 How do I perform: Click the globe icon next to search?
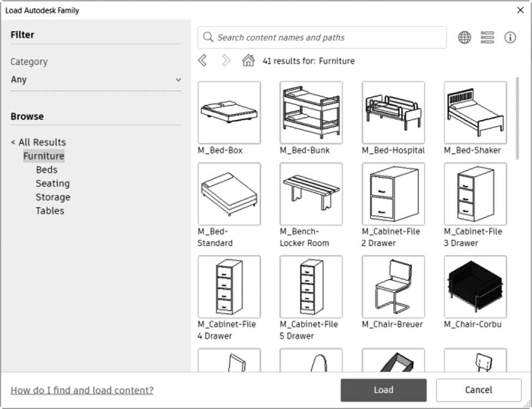(464, 37)
